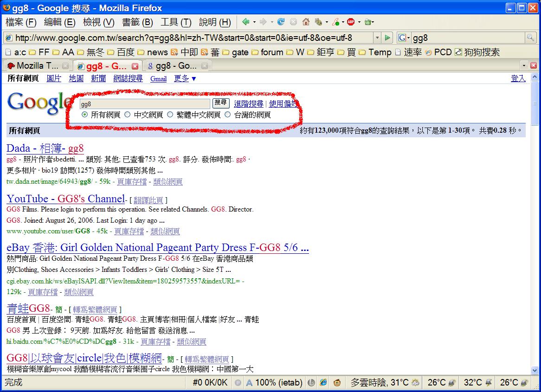Choose the 台灣的網頁 radio button
Viewport: 541px width, 392px height.
(x=227, y=115)
